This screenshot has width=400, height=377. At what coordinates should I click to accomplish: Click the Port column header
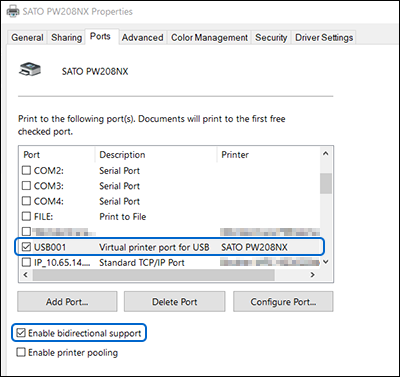pyautogui.click(x=57, y=154)
